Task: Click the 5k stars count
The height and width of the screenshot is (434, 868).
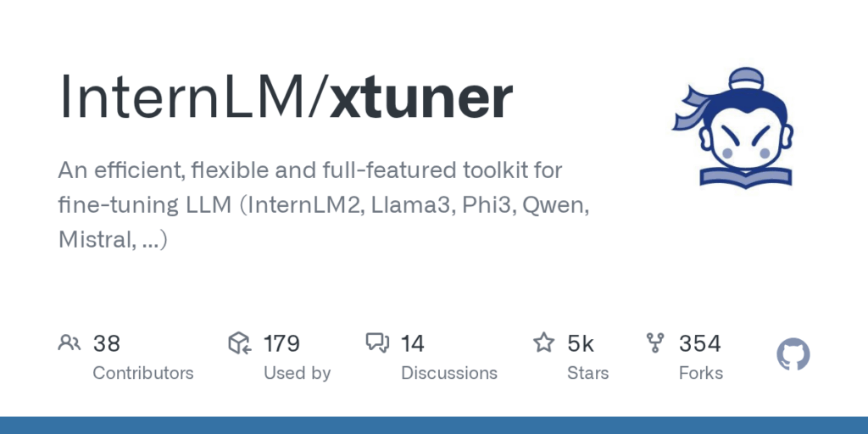Action: coord(580,344)
